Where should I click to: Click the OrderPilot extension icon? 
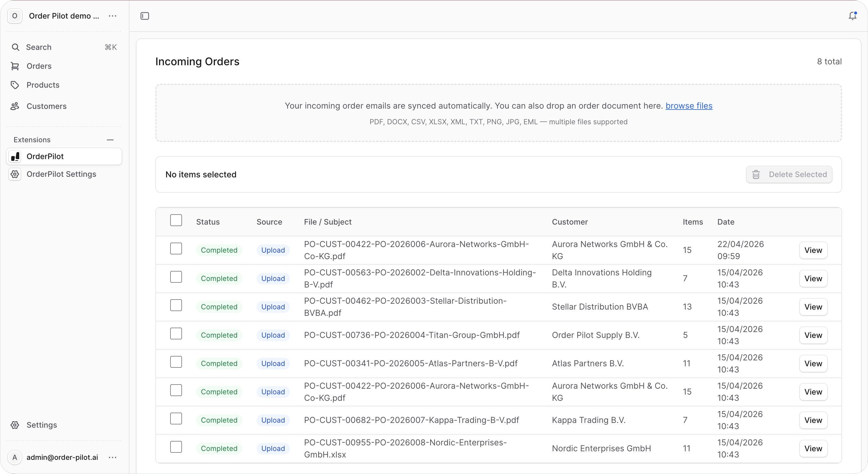(15, 156)
